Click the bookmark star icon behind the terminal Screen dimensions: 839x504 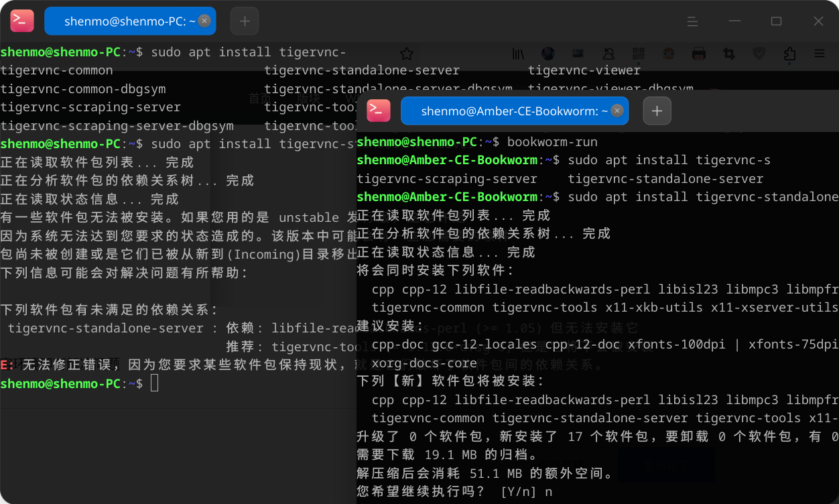[x=406, y=54]
